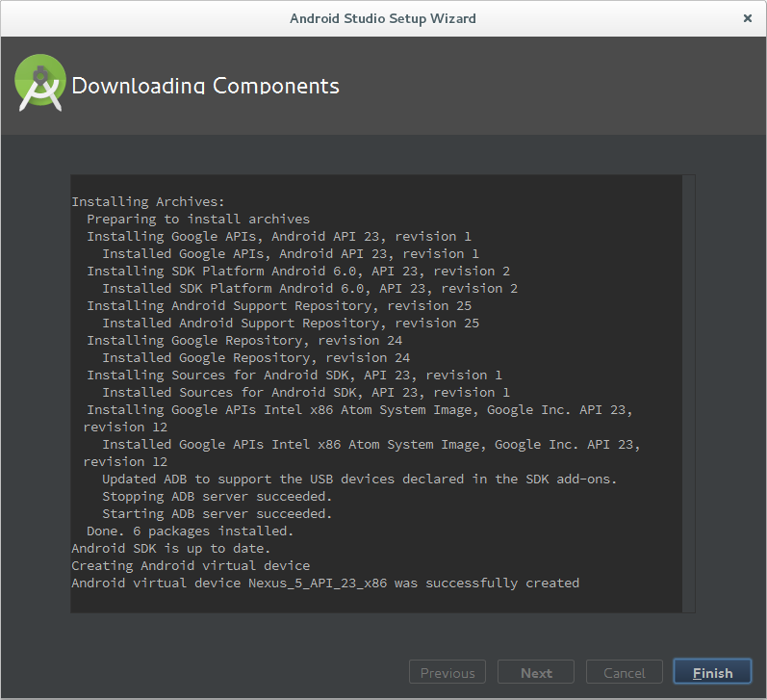The height and width of the screenshot is (700, 767).
Task: Click 'Done. 6 packages installed.' line
Action: pos(191,531)
